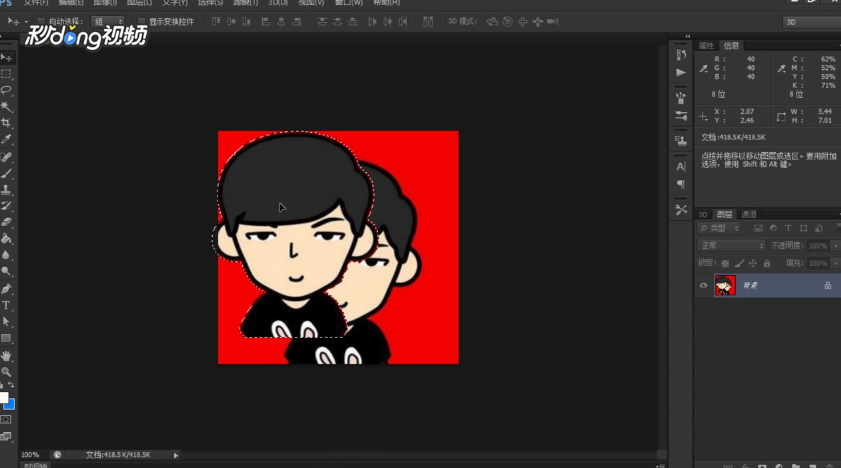The image size is (841, 468).
Task: Click the 背景 layer thumbnail
Action: point(725,285)
